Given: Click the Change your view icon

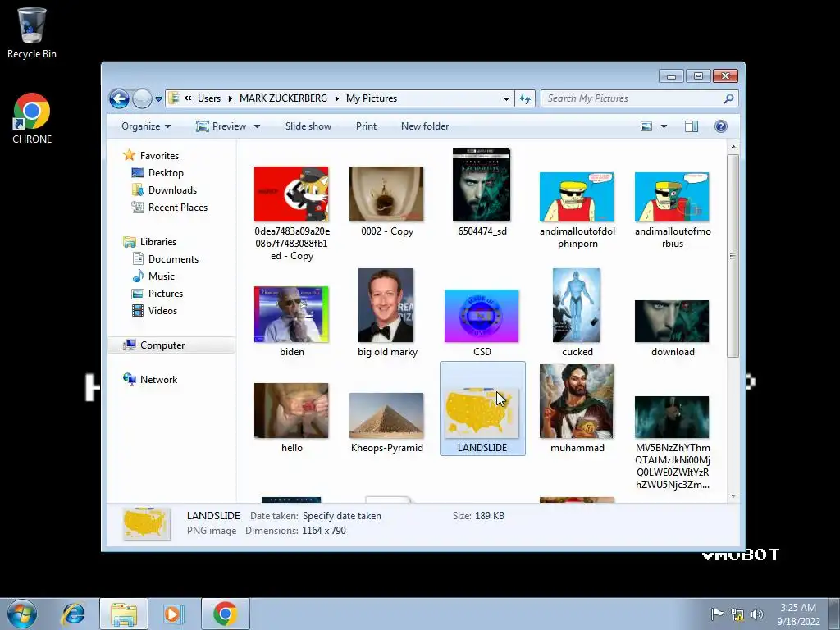Looking at the screenshot, I should (647, 126).
